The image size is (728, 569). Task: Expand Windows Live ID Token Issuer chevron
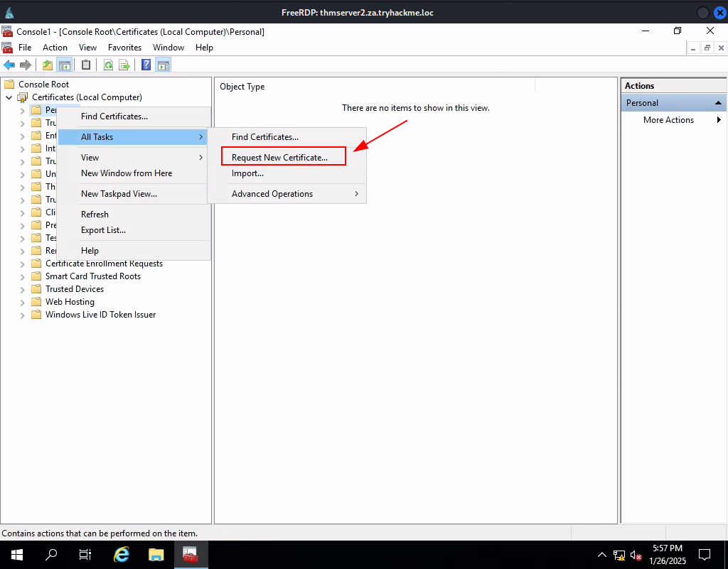22,315
